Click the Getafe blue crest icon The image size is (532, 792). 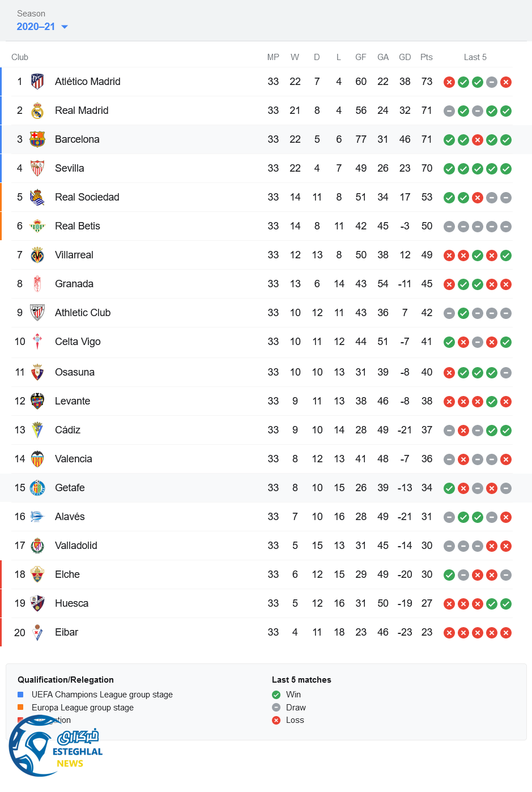pos(37,488)
